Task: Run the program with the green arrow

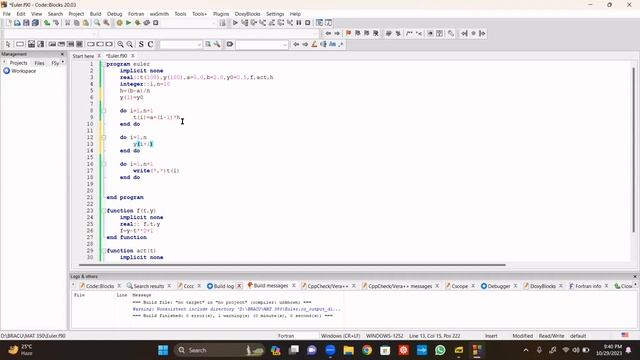Action: 128,23
